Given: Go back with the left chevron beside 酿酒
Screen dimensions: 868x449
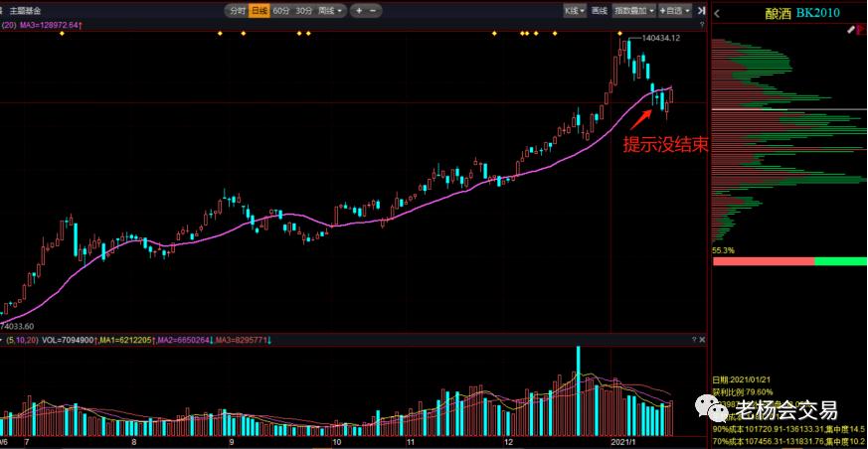Looking at the screenshot, I should click(717, 13).
